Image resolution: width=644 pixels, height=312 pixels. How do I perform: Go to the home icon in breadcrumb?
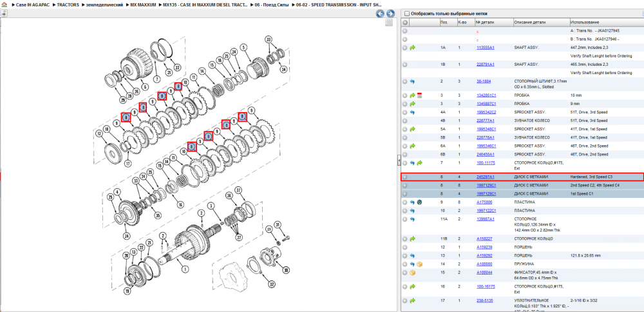pos(4,5)
